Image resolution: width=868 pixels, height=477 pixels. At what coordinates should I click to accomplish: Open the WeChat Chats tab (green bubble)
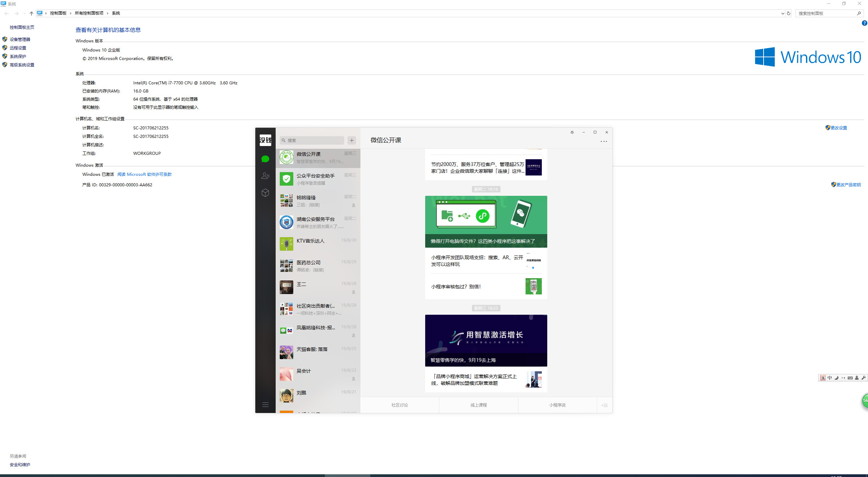tap(265, 159)
